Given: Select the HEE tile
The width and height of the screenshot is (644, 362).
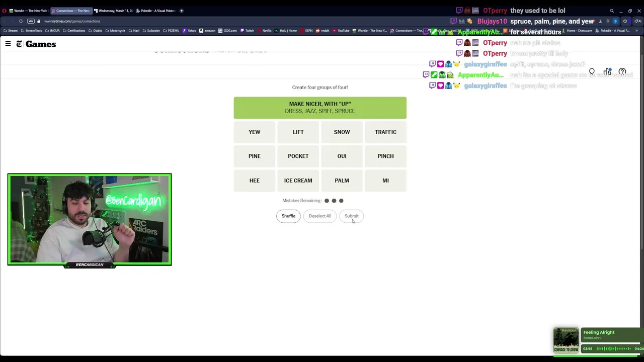Looking at the screenshot, I should (x=254, y=180).
